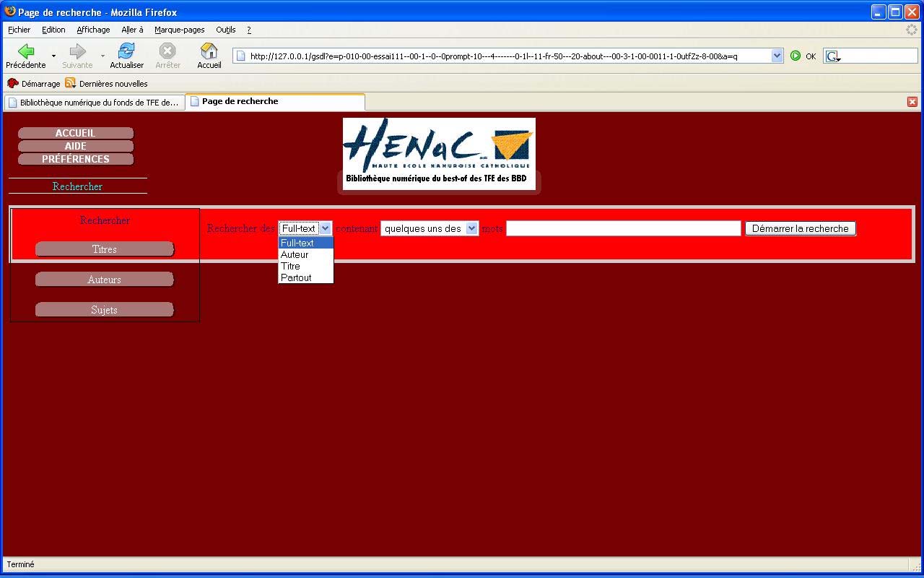Image resolution: width=924 pixels, height=578 pixels.
Task: Open the 'quelques uns des' dropdown
Action: (x=430, y=228)
